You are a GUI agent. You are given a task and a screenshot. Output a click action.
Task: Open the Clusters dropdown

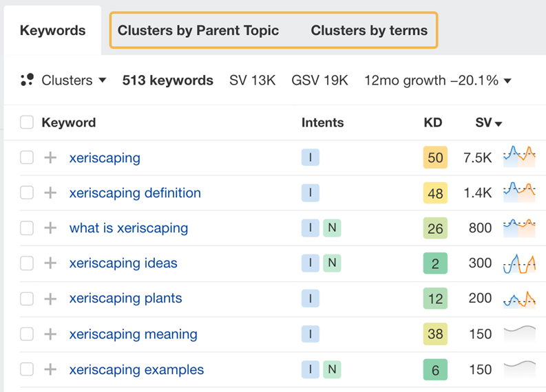[x=65, y=80]
